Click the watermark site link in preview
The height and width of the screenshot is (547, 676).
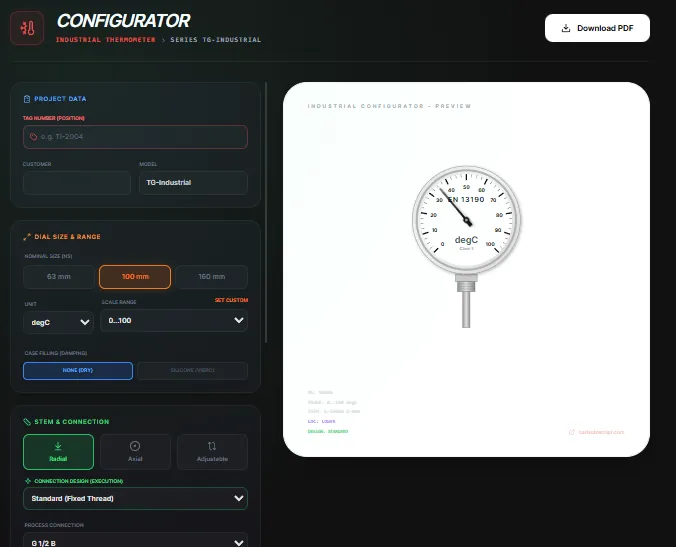[601, 432]
